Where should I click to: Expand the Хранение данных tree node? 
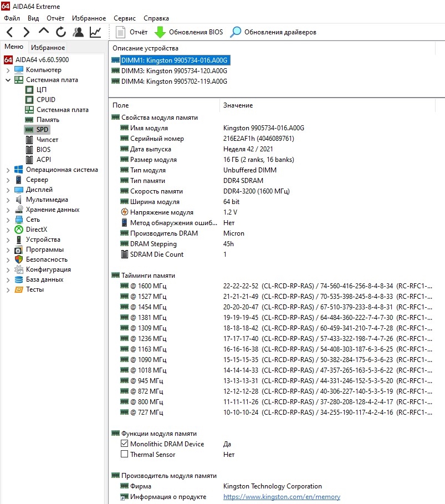(x=8, y=210)
